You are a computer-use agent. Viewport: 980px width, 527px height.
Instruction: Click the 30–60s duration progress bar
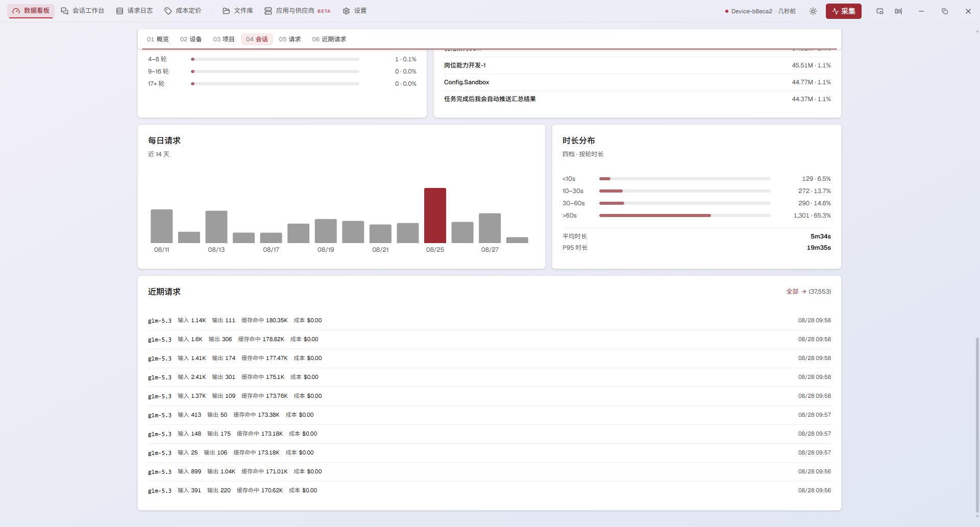click(x=685, y=203)
